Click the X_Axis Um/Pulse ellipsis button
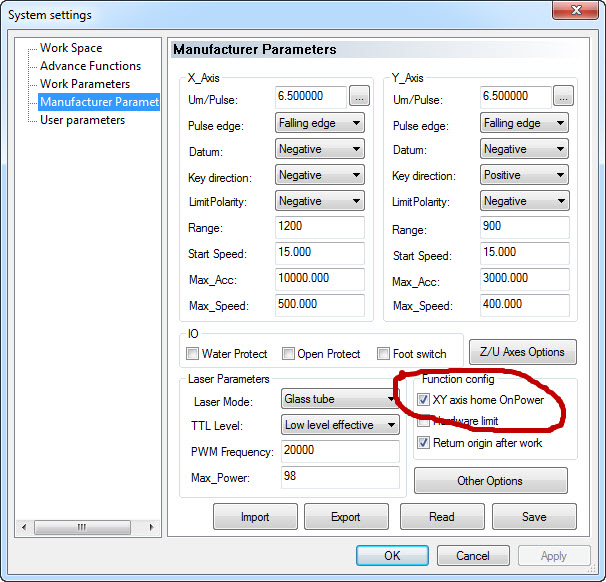Viewport: 606px width, 582px height. click(360, 97)
